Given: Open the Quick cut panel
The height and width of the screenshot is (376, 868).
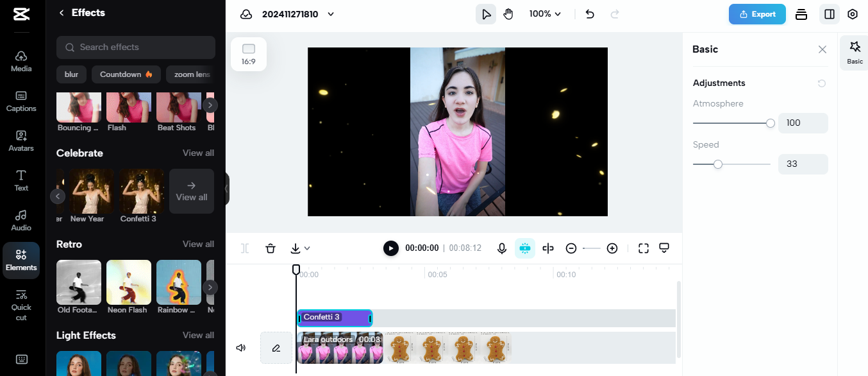Looking at the screenshot, I should [21, 304].
